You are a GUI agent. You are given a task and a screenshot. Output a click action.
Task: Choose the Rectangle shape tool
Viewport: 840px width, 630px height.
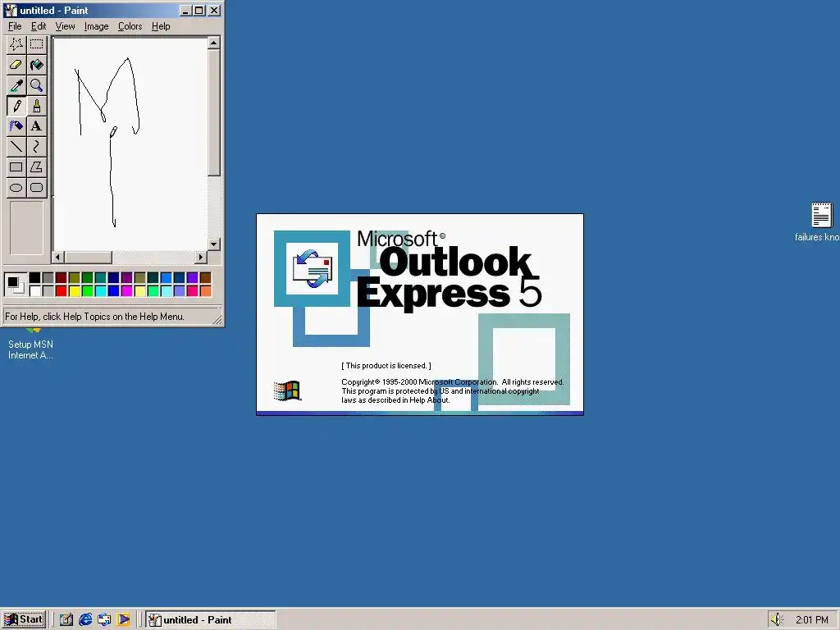[x=16, y=167]
